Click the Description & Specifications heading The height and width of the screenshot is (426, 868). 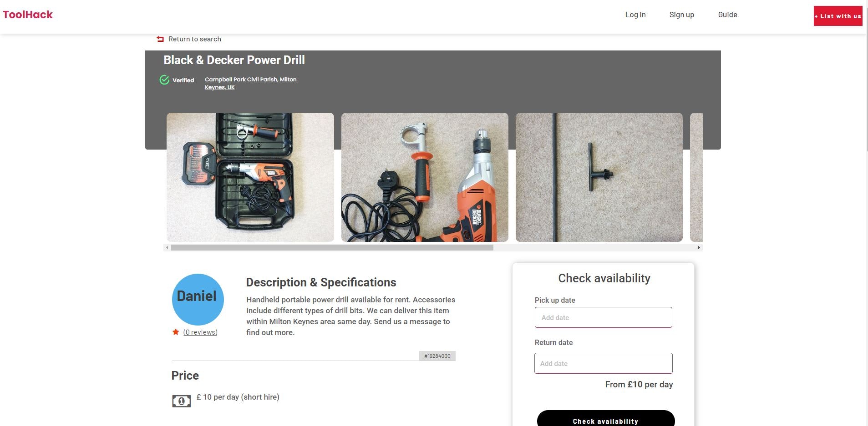[x=321, y=282]
